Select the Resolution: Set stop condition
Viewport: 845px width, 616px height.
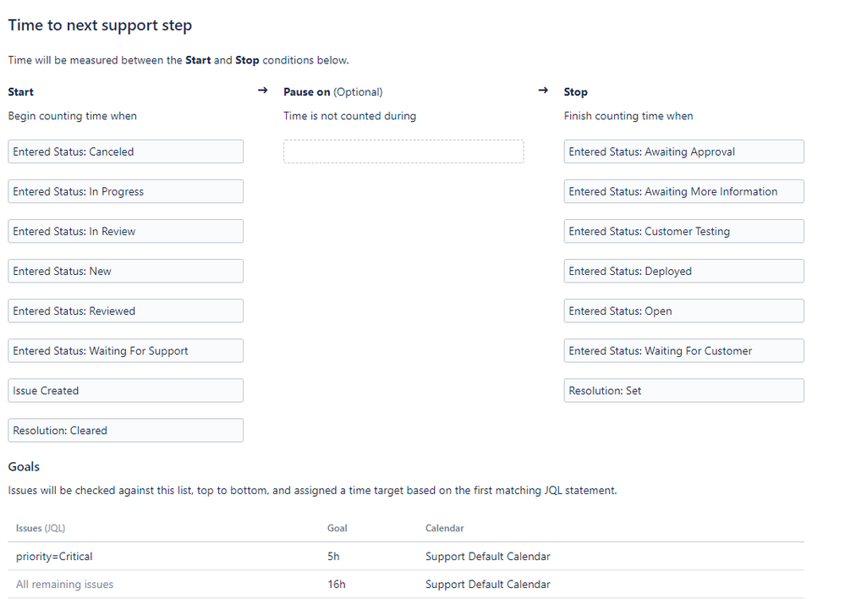pyautogui.click(x=683, y=391)
